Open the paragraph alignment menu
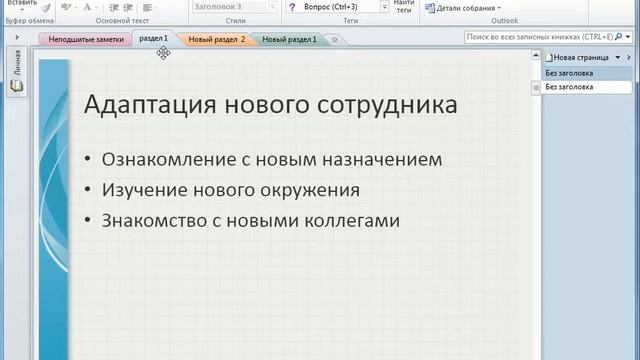Viewport: 640px width, 360px height. click(149, 7)
